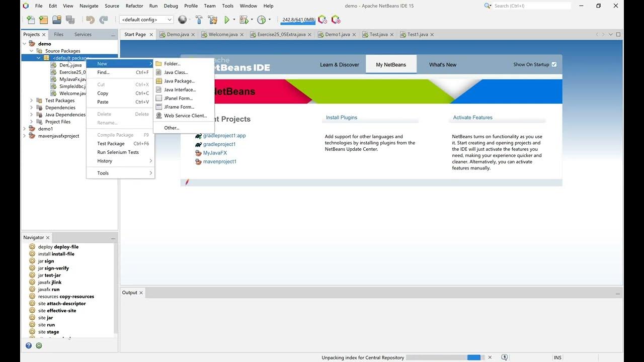The height and width of the screenshot is (362, 644).
Task: Open the Refactor menu
Action: tap(134, 6)
